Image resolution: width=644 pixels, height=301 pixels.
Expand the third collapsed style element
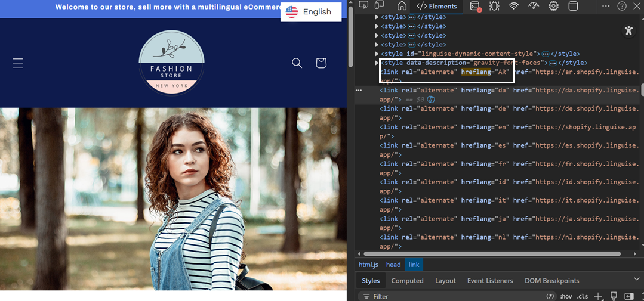[x=377, y=35]
